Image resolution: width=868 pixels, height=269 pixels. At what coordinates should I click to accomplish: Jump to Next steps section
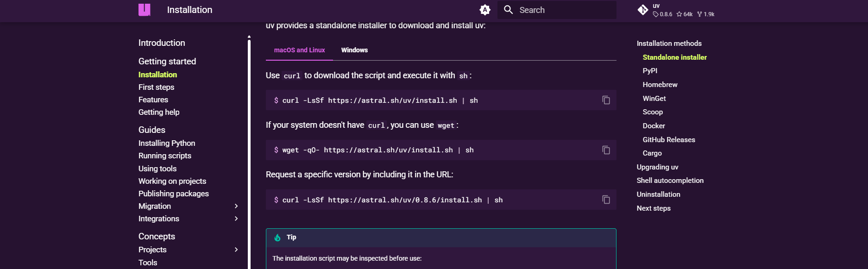654,208
